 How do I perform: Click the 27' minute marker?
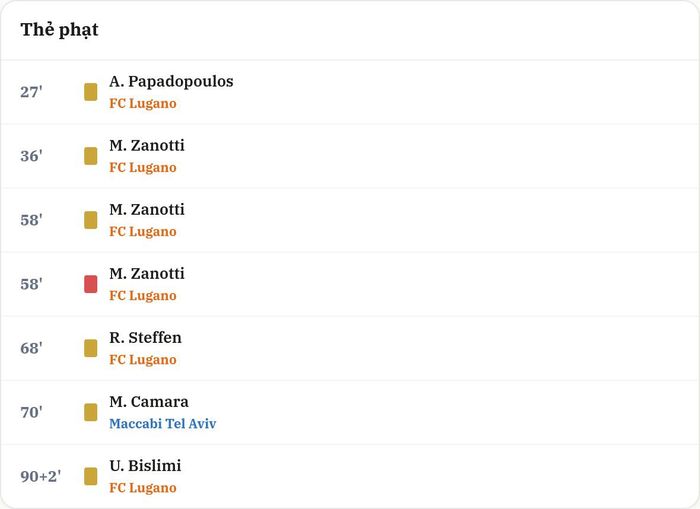pyautogui.click(x=31, y=92)
